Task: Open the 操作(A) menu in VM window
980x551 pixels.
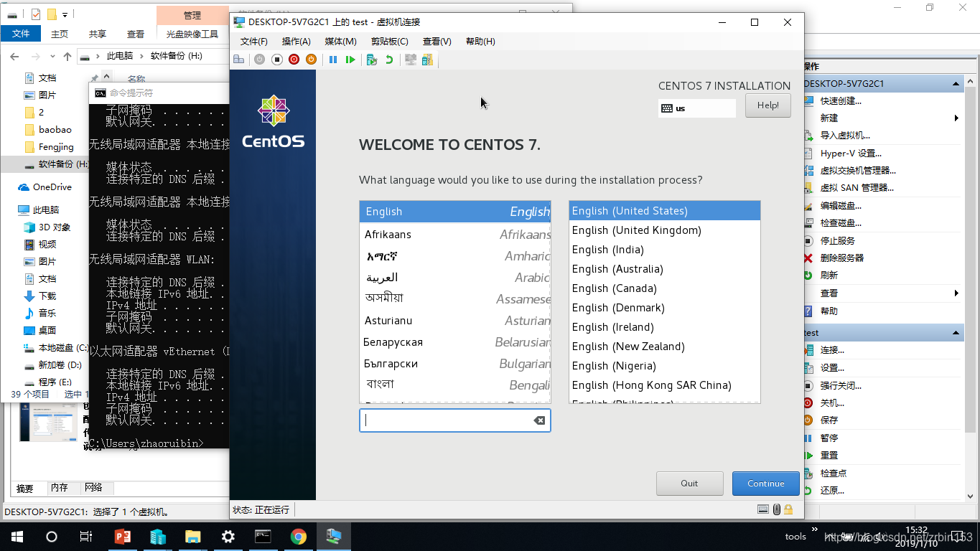Action: pyautogui.click(x=297, y=42)
